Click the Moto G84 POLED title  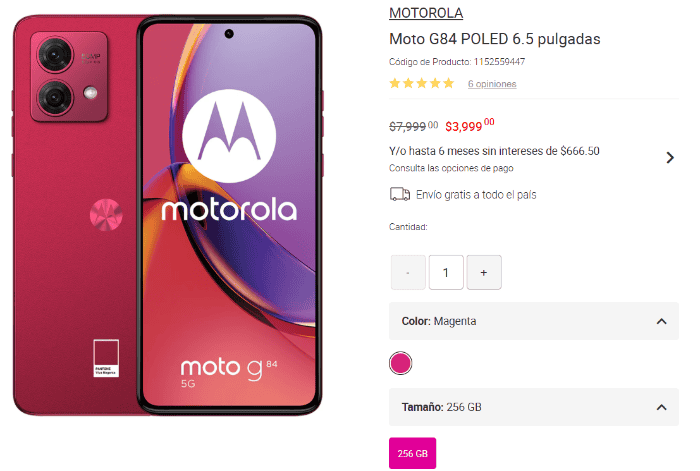[495, 39]
